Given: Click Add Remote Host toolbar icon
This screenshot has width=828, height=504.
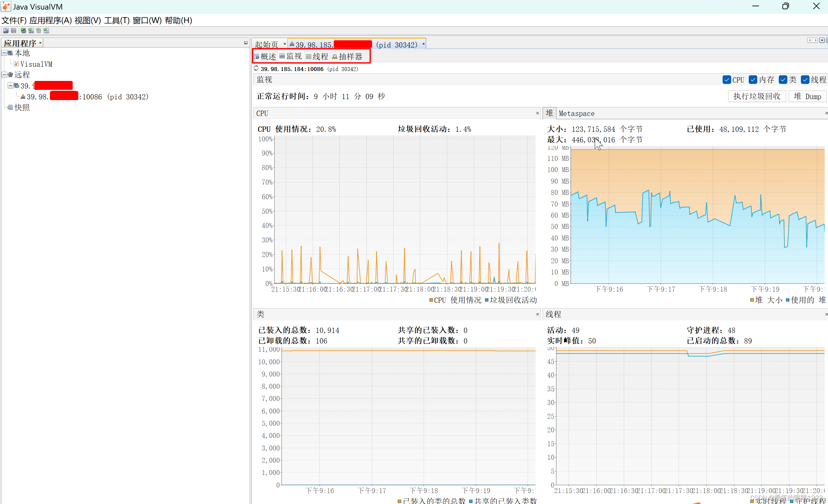Looking at the screenshot, I should 23,31.
